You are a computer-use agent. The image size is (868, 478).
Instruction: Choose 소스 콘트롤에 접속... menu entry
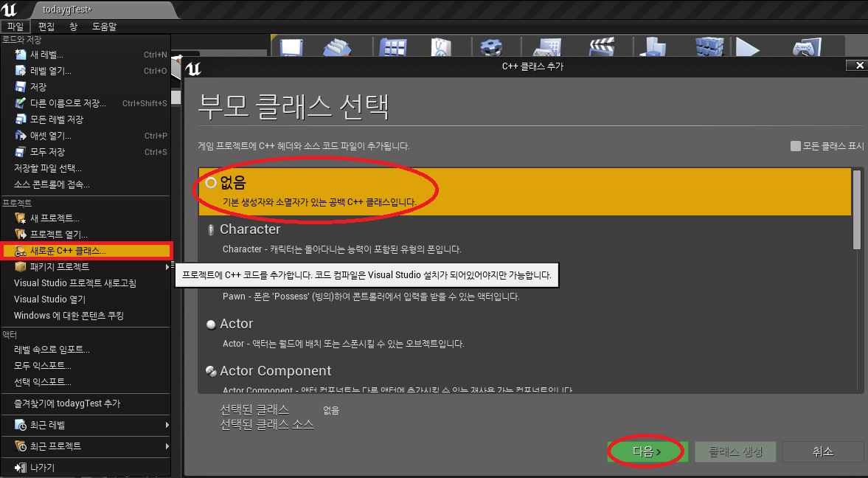[x=86, y=184]
